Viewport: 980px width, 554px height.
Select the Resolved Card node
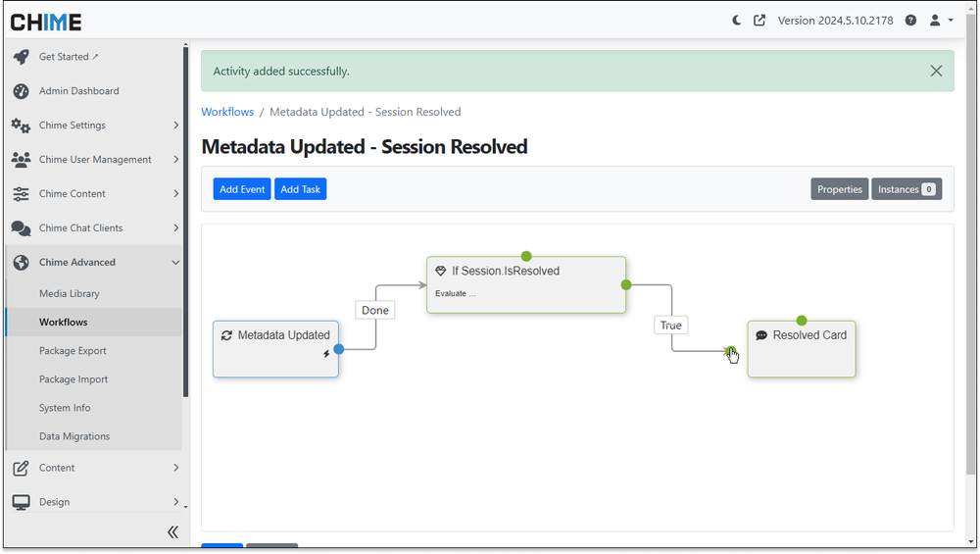[802, 349]
